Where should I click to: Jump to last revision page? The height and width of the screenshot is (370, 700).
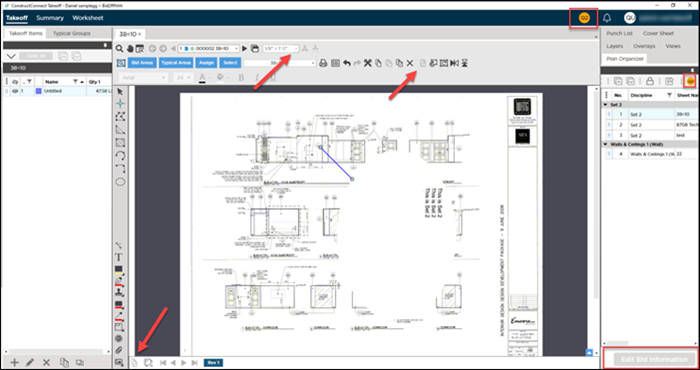(195, 362)
